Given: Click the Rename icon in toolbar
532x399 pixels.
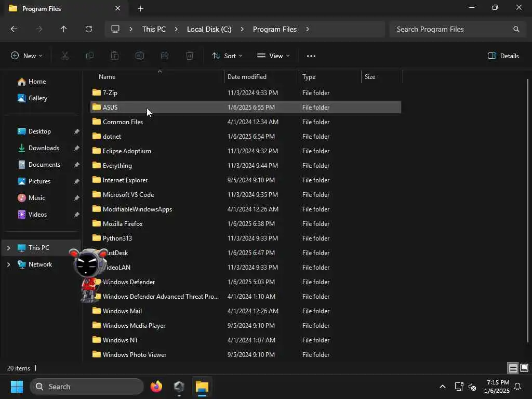Looking at the screenshot, I should pyautogui.click(x=140, y=56).
